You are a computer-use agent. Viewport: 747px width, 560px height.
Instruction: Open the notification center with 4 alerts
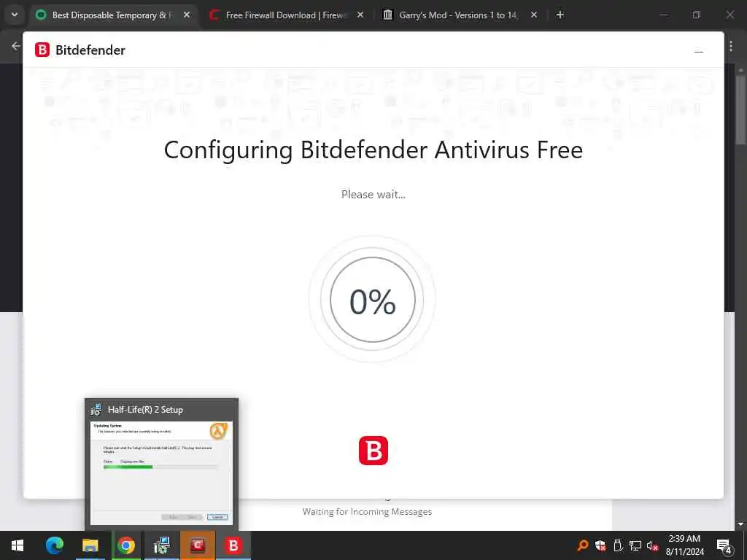[724, 545]
